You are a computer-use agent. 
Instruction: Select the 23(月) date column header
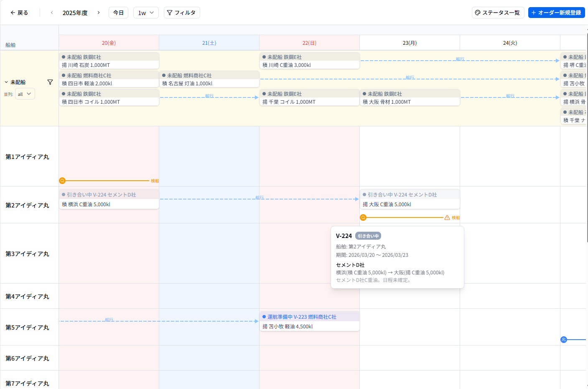(410, 43)
